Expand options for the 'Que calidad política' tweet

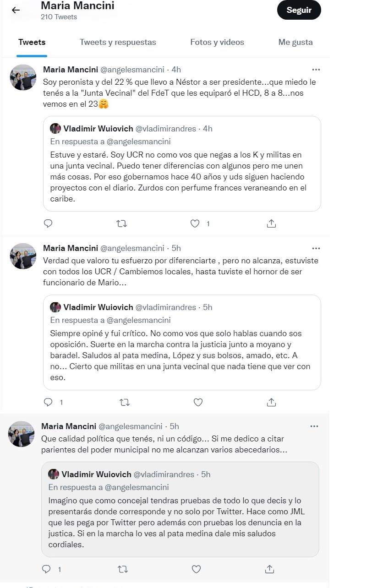tap(314, 426)
